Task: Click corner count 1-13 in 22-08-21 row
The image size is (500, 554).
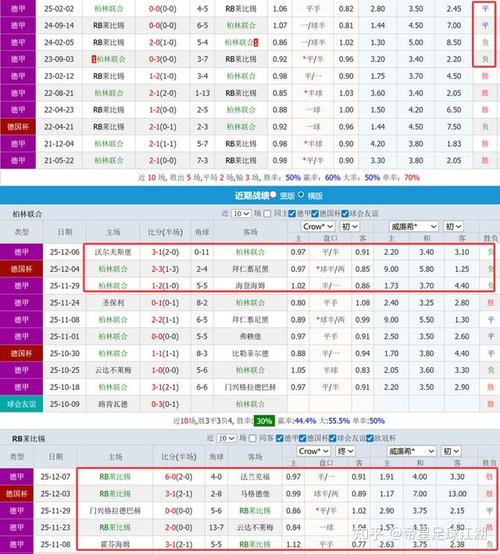Action: [x=202, y=93]
